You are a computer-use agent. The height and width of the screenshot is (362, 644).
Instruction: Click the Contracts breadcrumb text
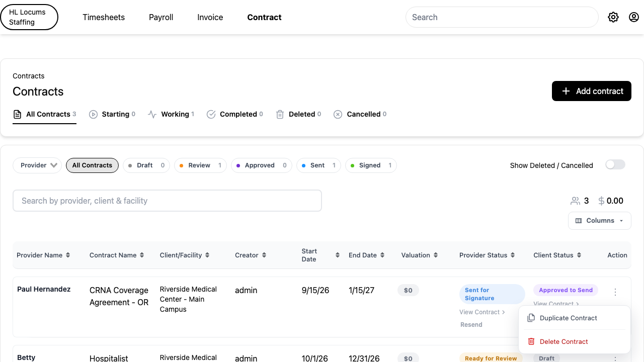pos(29,76)
